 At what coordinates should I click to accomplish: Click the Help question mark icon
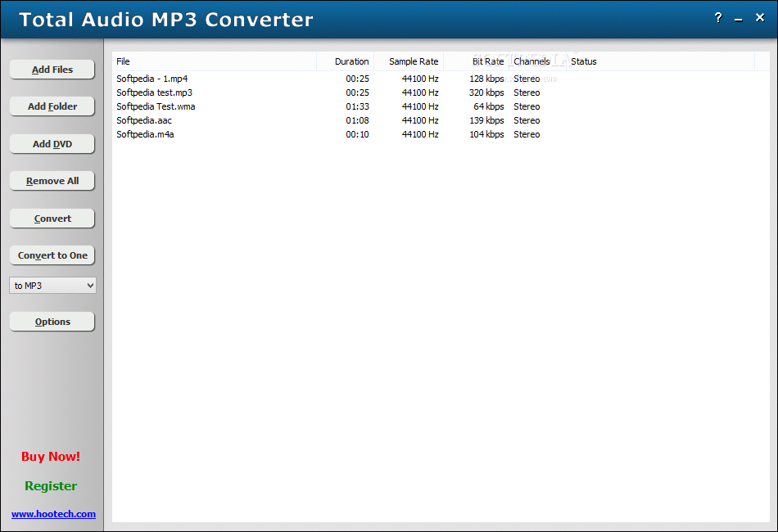pyautogui.click(x=717, y=17)
